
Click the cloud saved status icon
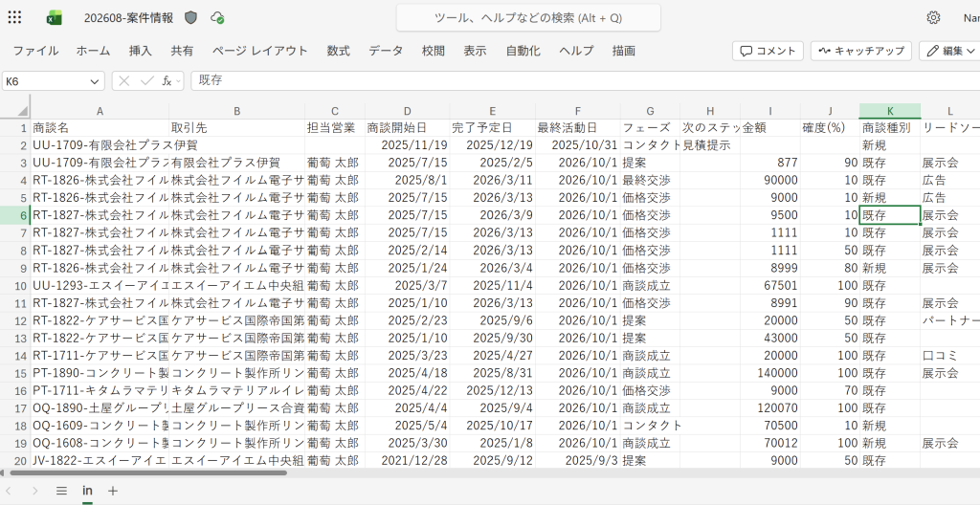217,18
